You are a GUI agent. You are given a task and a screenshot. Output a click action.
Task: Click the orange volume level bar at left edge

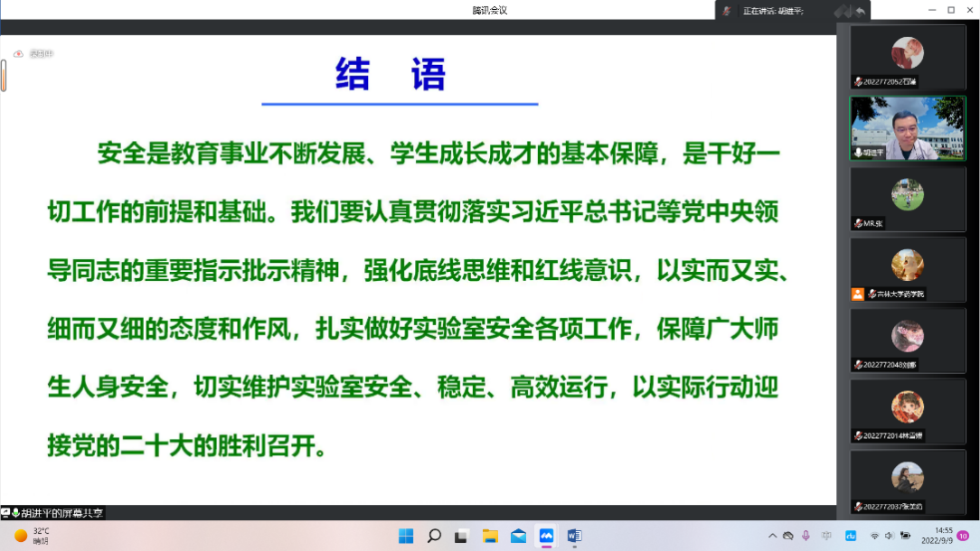tap(4, 75)
